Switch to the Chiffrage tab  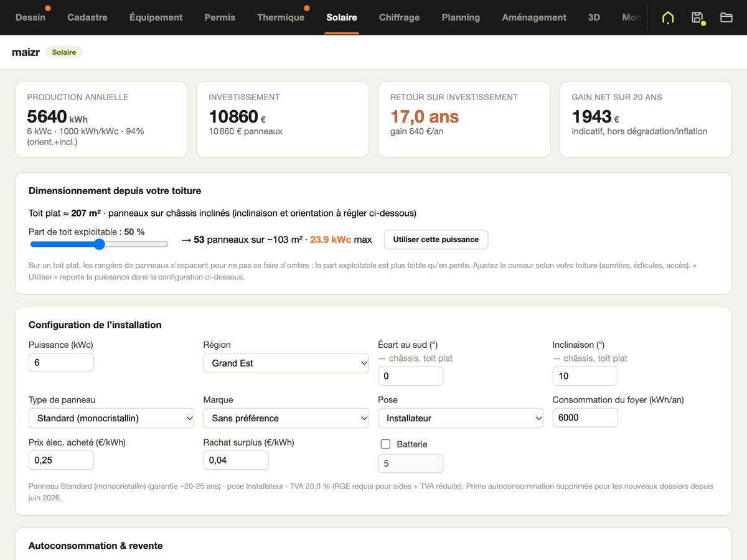(399, 17)
